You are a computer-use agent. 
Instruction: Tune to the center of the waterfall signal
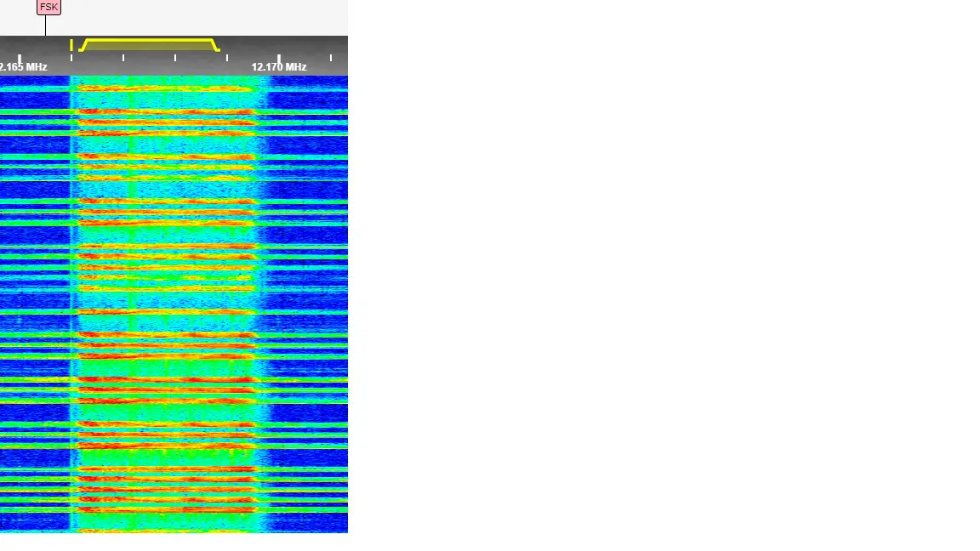[x=166, y=298]
